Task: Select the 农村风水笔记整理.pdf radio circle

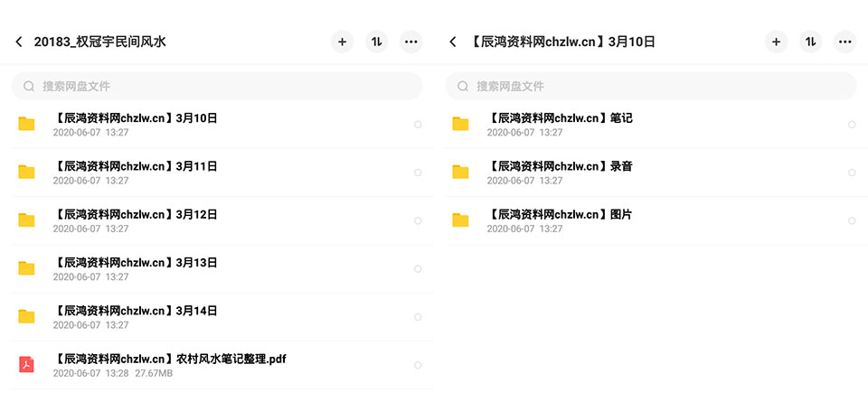Action: pyautogui.click(x=418, y=365)
